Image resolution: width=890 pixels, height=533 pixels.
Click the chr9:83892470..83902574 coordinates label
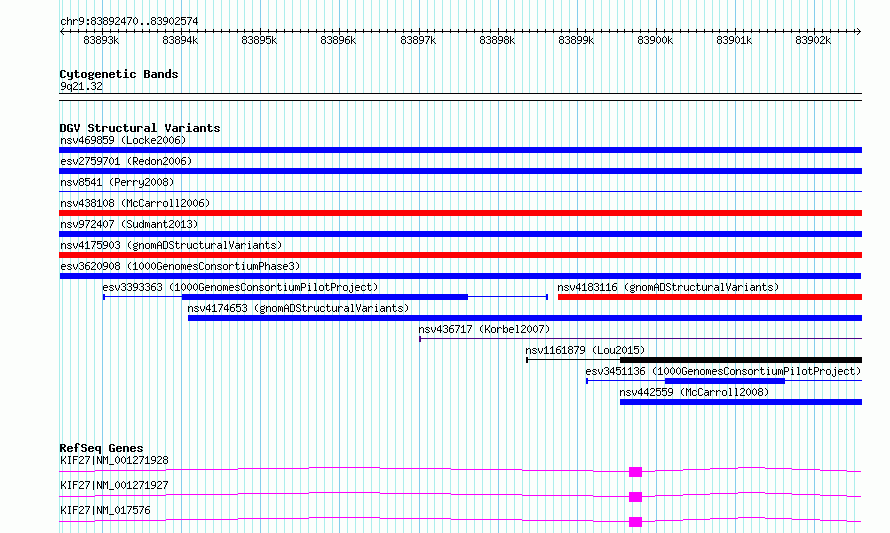129,22
